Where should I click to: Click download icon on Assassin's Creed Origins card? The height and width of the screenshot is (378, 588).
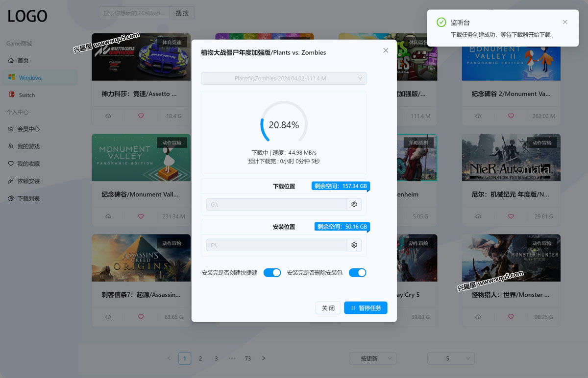click(108, 317)
